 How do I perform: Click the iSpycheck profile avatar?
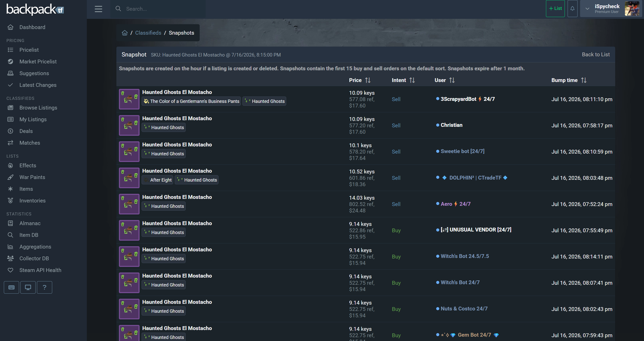(632, 9)
